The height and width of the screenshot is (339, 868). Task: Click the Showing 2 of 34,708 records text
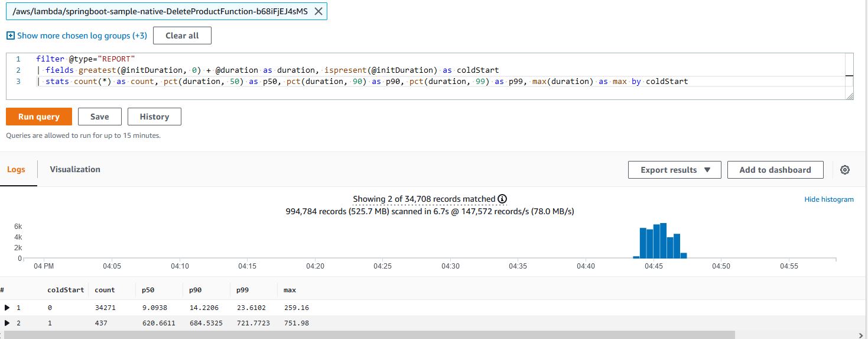424,199
